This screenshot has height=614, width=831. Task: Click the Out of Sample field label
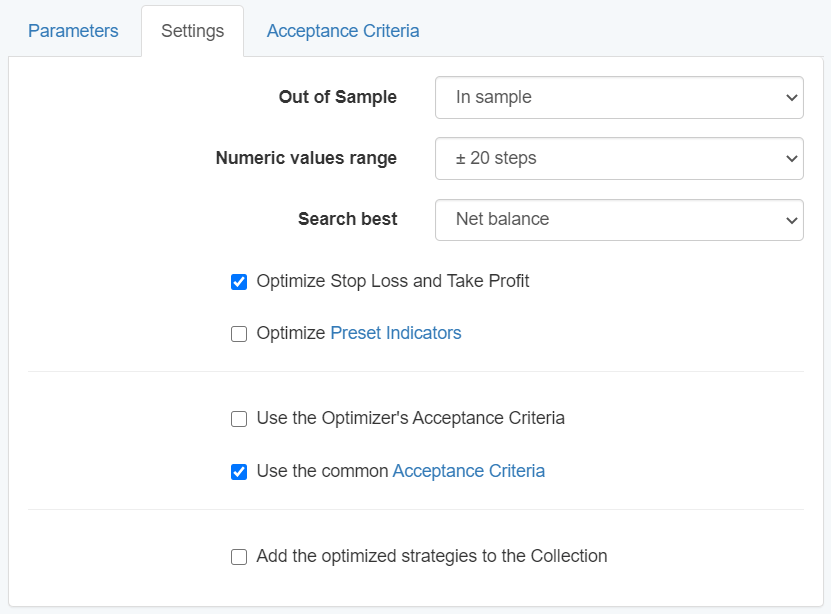click(x=337, y=97)
